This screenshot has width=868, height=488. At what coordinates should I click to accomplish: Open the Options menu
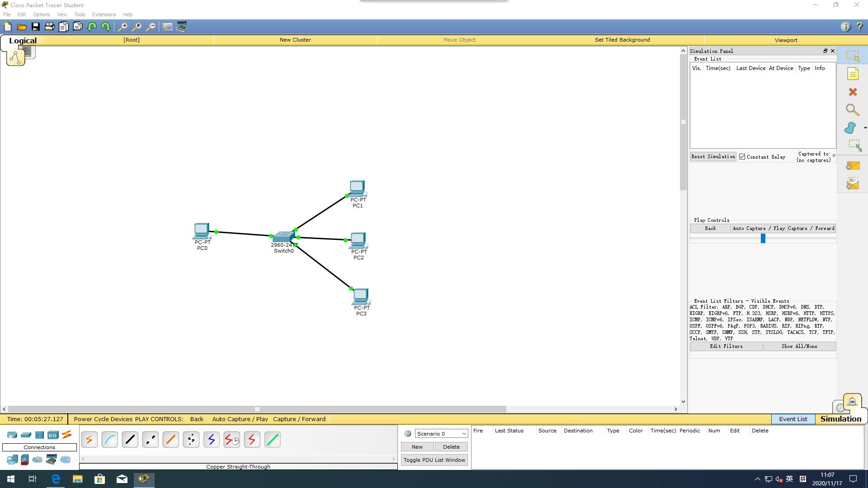coord(41,14)
